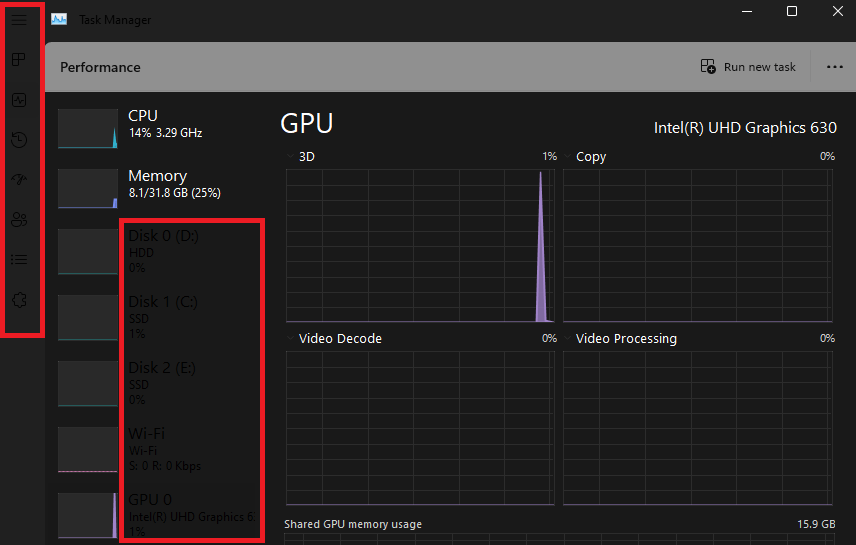Open the three-dots more options menu
Image resolution: width=856 pixels, height=545 pixels.
835,67
